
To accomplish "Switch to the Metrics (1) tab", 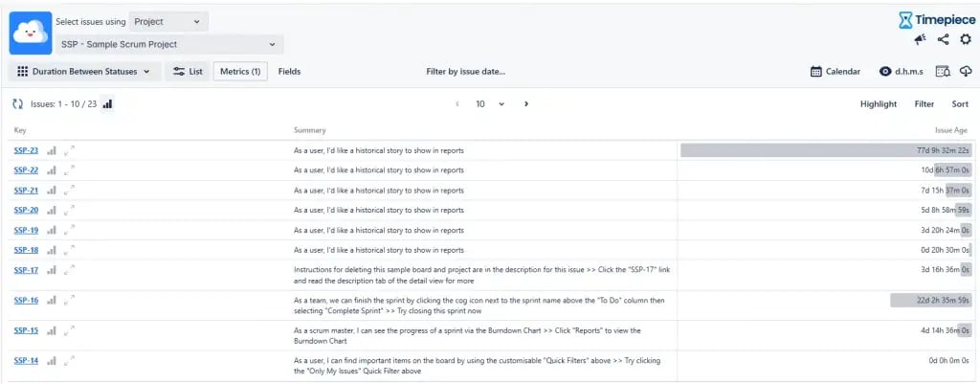I will pos(239,72).
